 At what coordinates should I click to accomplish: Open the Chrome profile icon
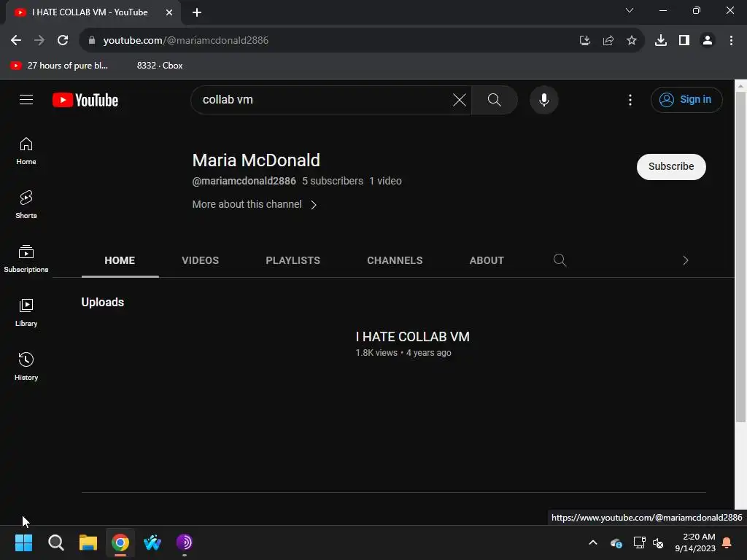pyautogui.click(x=708, y=41)
